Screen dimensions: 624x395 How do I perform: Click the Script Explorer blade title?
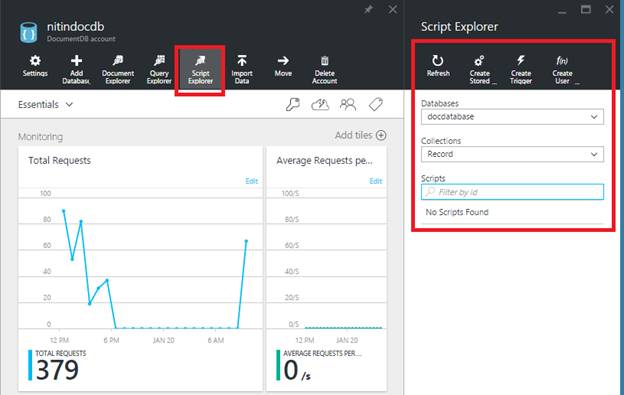(459, 27)
